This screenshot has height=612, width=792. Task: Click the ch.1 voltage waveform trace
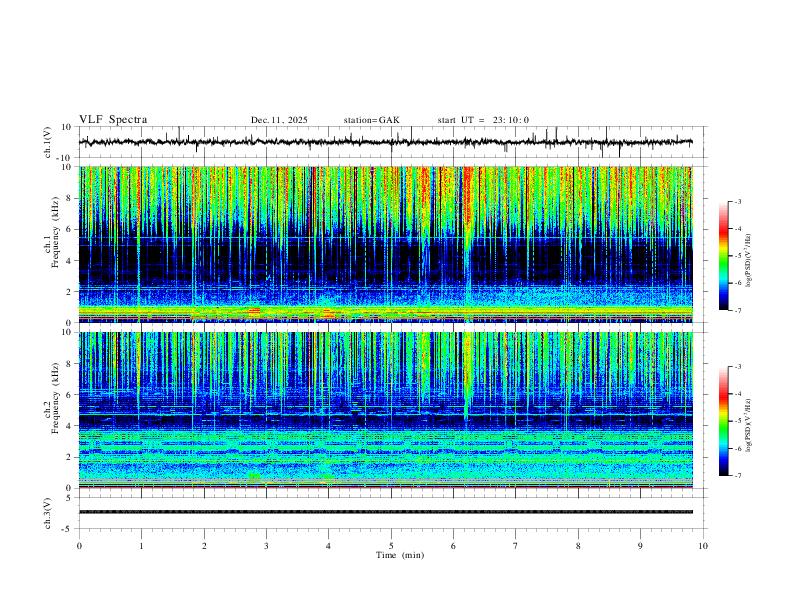385,142
